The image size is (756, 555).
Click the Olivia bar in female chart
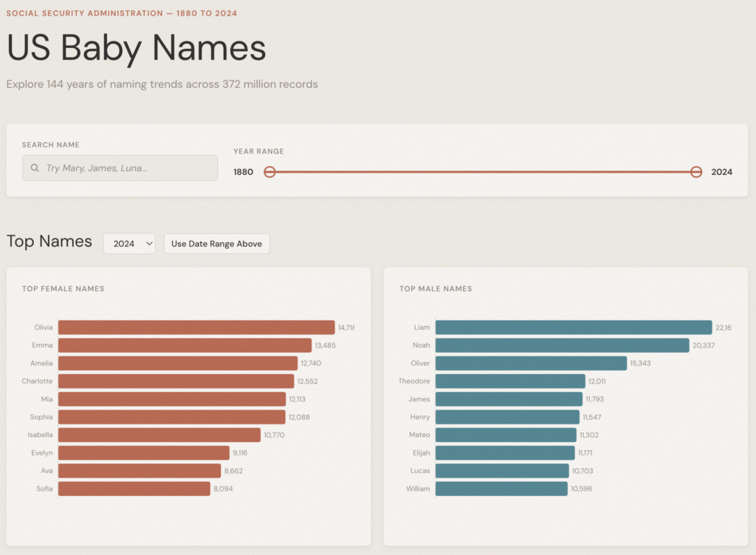196,328
